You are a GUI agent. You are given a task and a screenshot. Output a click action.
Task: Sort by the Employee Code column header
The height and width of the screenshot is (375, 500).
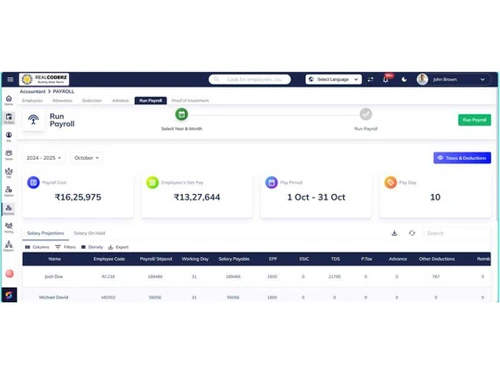coord(109,259)
